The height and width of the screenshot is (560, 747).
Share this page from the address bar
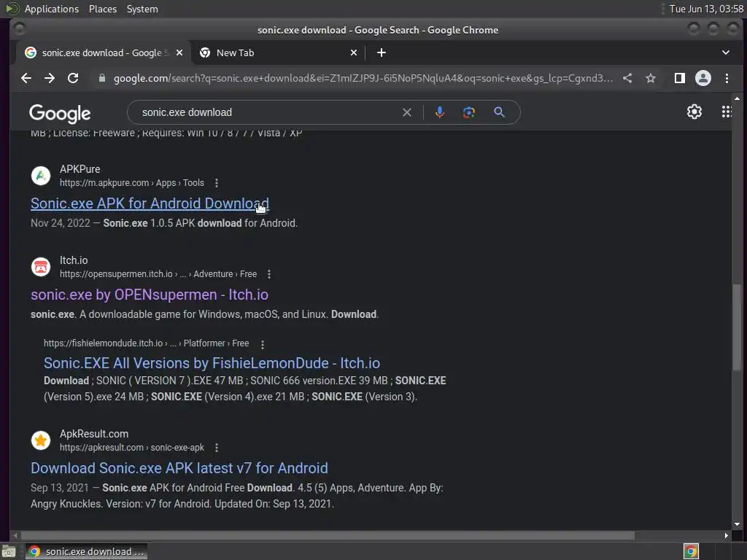coord(627,78)
